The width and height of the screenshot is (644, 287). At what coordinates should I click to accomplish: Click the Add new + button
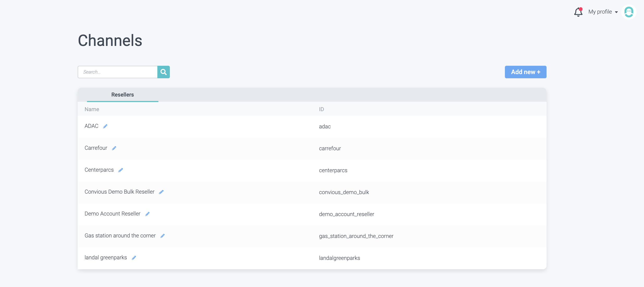point(525,72)
